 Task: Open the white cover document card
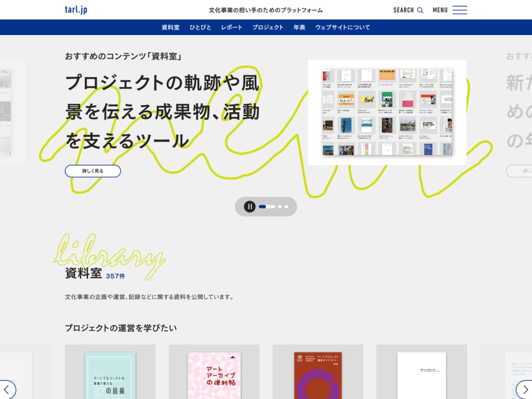click(422, 372)
